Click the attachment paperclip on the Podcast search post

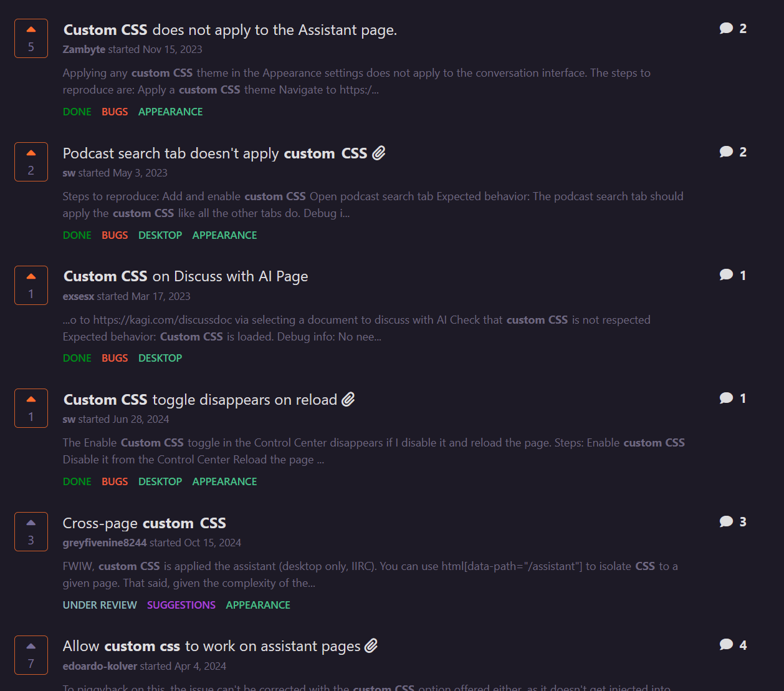379,153
